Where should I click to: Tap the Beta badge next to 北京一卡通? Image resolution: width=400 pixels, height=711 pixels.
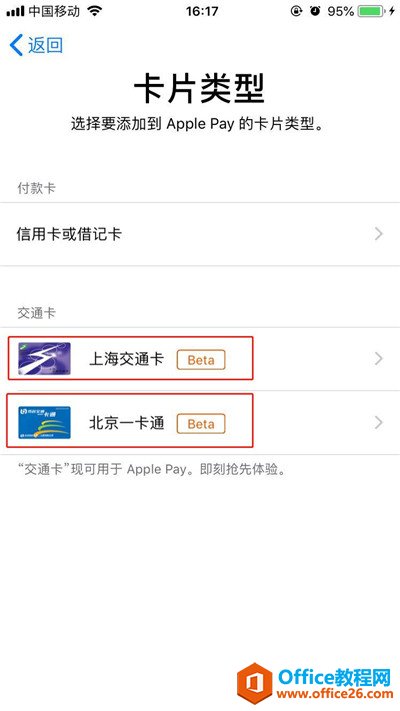pos(201,424)
